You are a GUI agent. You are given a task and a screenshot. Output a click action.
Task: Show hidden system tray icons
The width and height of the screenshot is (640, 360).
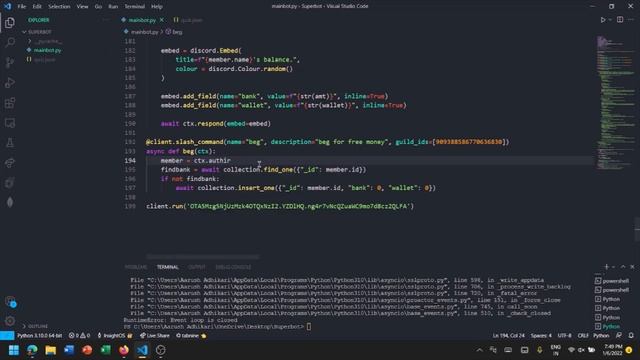(x=480, y=350)
